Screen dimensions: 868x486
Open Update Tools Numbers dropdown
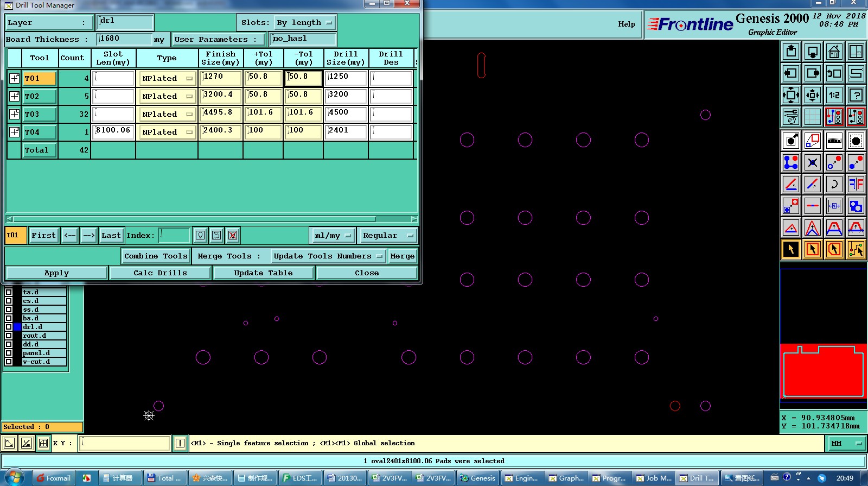coord(328,256)
